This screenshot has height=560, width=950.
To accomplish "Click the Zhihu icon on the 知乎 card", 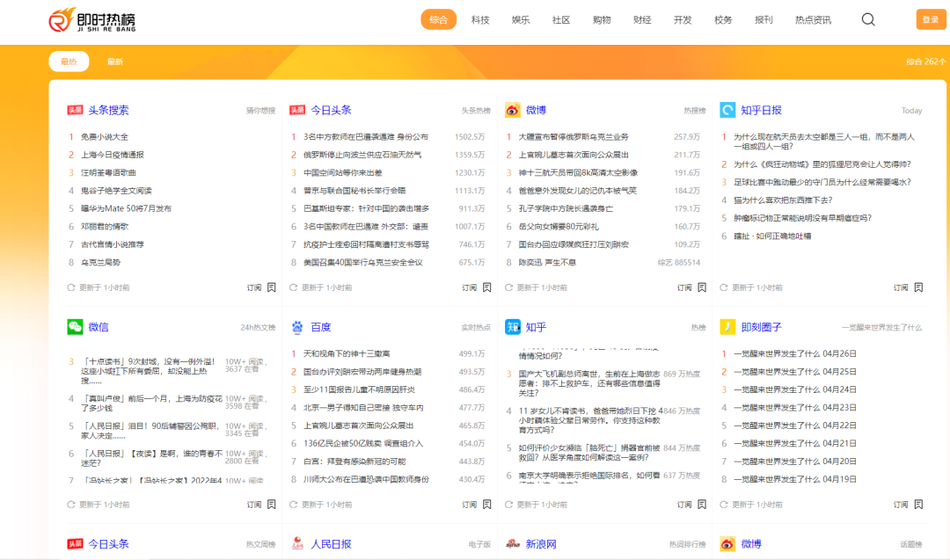I will (x=513, y=327).
